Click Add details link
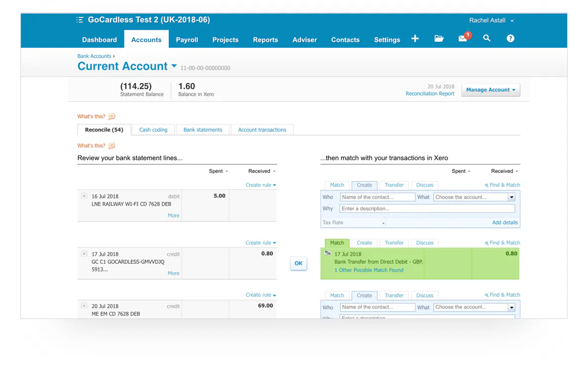 (x=505, y=223)
